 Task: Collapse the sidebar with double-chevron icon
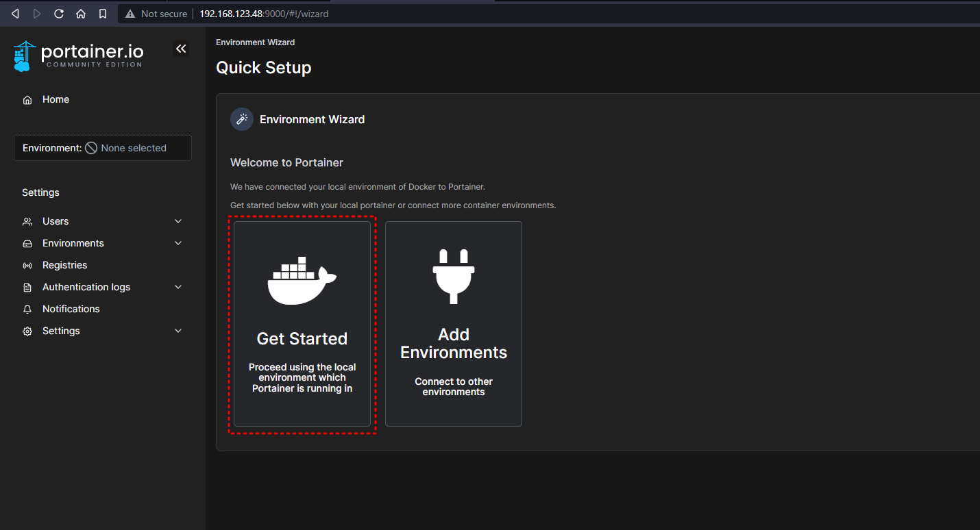coord(181,49)
